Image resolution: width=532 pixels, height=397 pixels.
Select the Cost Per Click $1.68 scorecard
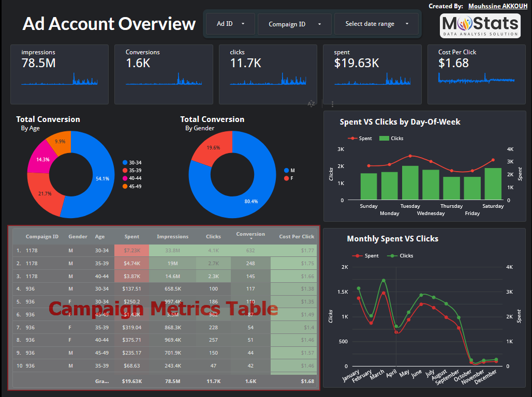[x=476, y=74]
